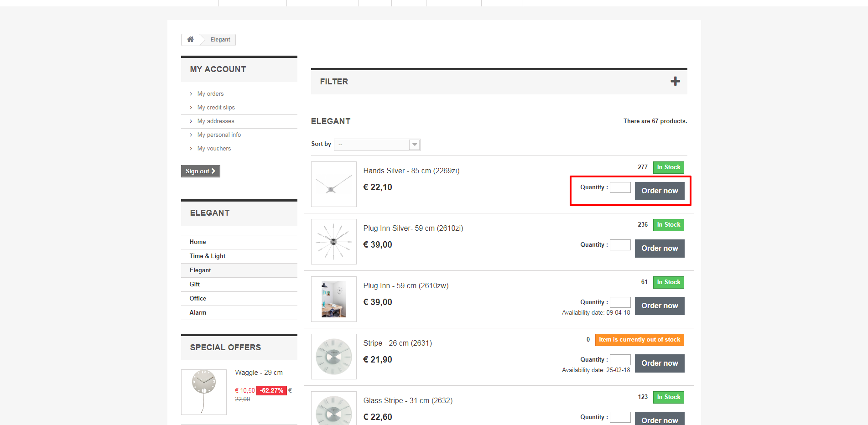868x425 pixels.
Task: Click Hands Silver clock thumbnail
Action: (334, 184)
